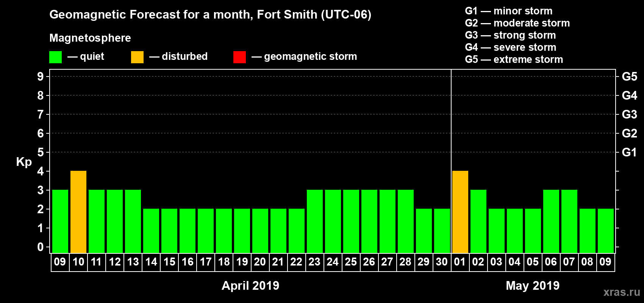This screenshot has width=644, height=303.
Task: Click the last date label 09 under May
Action: point(605,262)
